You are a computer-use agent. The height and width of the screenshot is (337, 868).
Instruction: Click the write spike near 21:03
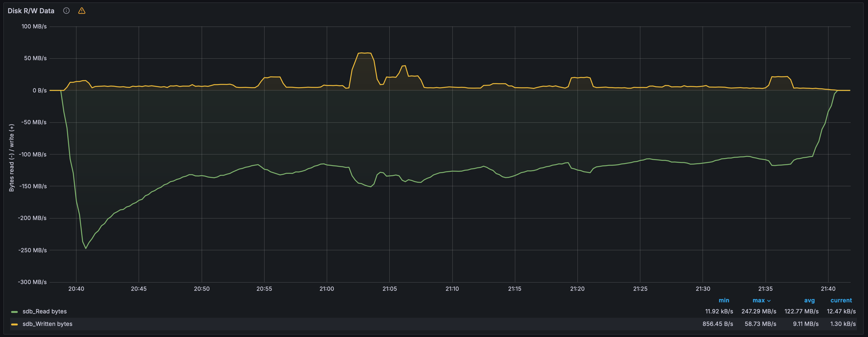tap(364, 53)
